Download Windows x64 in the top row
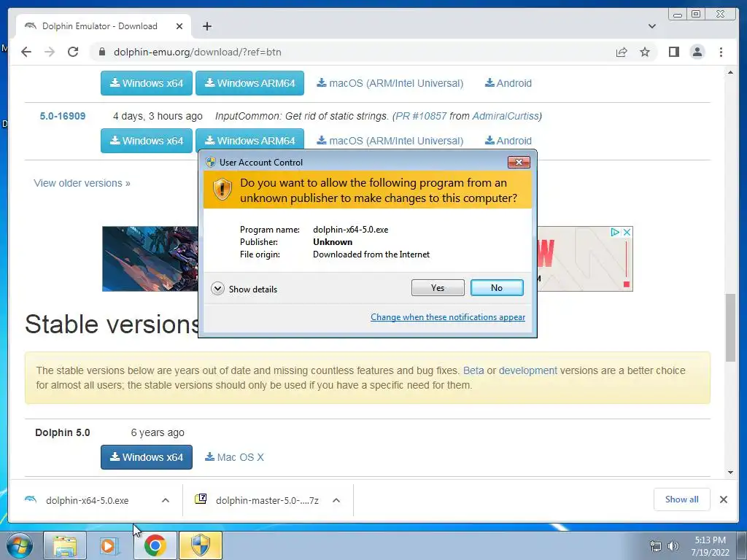 [146, 83]
